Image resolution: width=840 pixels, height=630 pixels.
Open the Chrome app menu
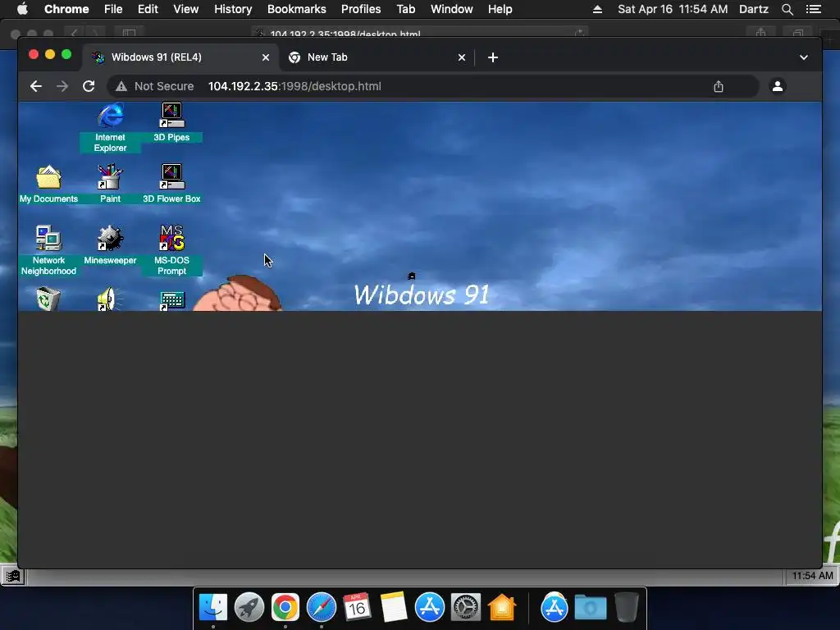(x=66, y=9)
